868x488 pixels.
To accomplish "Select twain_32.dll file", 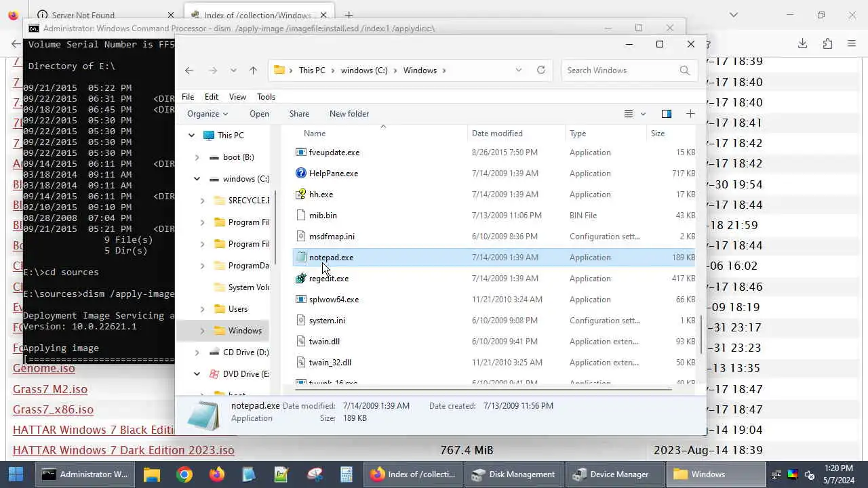I will [330, 363].
